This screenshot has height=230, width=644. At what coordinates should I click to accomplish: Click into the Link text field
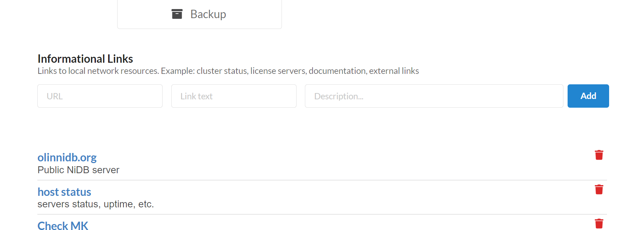234,96
